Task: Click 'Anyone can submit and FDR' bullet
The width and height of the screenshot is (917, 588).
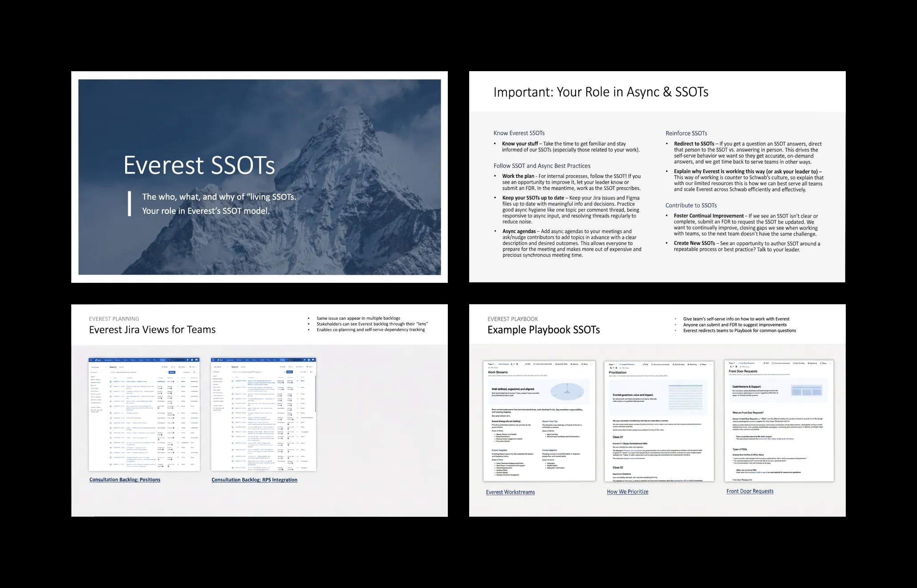Action: (735, 325)
